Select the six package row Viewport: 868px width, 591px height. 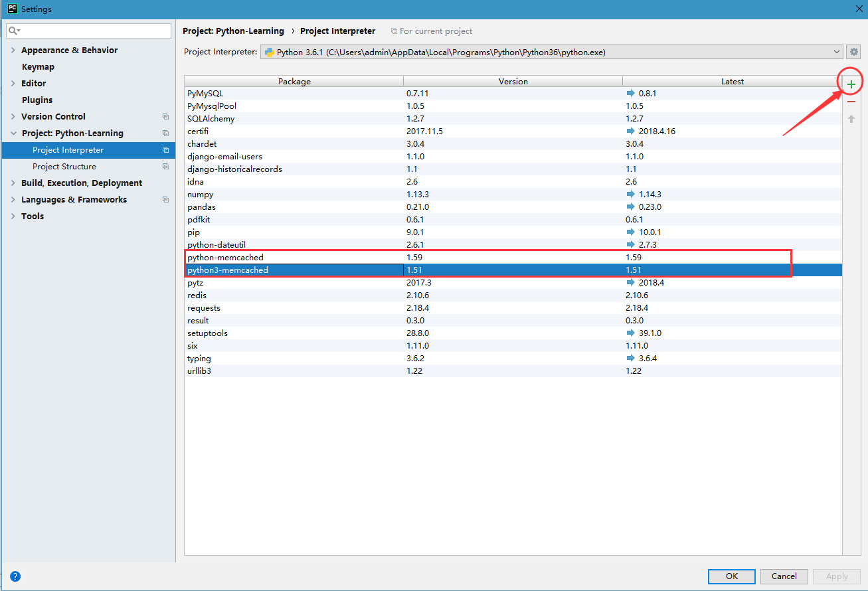(513, 346)
